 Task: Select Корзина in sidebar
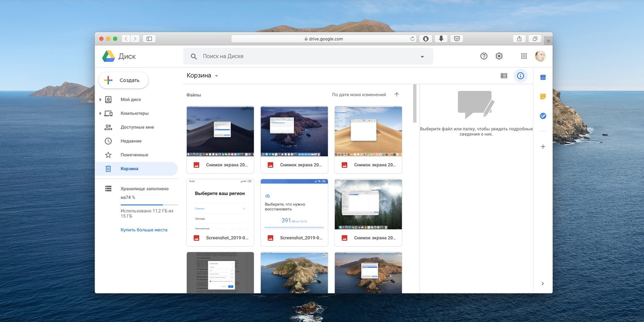coord(136,169)
